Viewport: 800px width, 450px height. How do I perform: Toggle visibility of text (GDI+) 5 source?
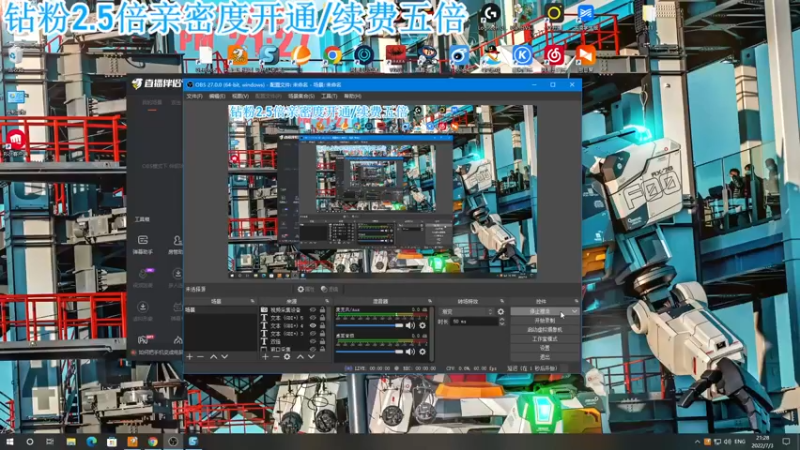313,318
